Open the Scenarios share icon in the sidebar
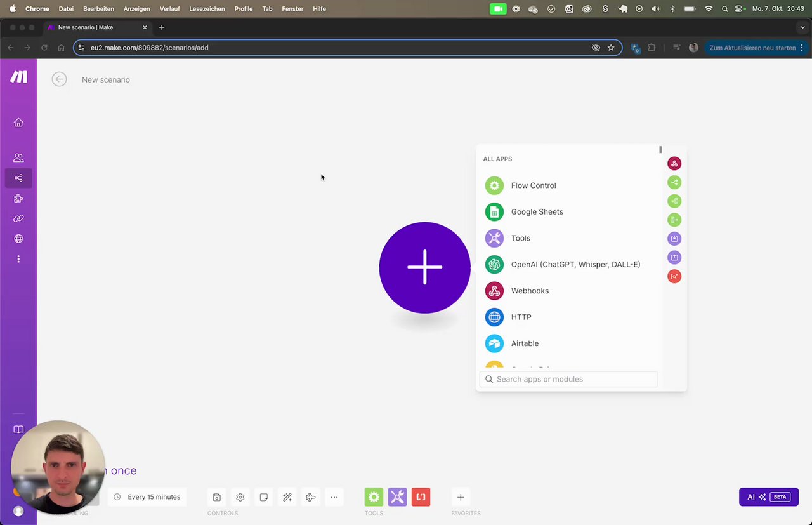The height and width of the screenshot is (525, 812). 18,178
